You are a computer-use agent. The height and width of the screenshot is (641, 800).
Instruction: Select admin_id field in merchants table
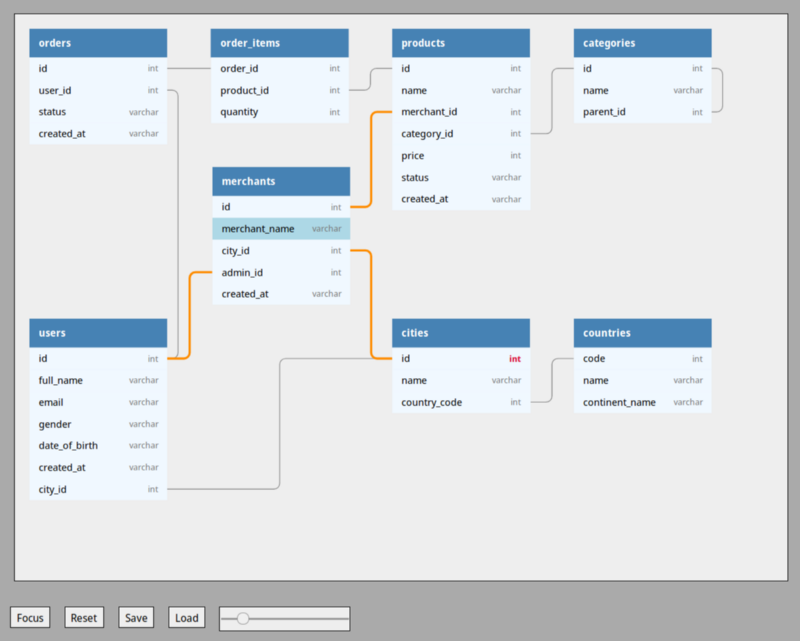pyautogui.click(x=281, y=273)
